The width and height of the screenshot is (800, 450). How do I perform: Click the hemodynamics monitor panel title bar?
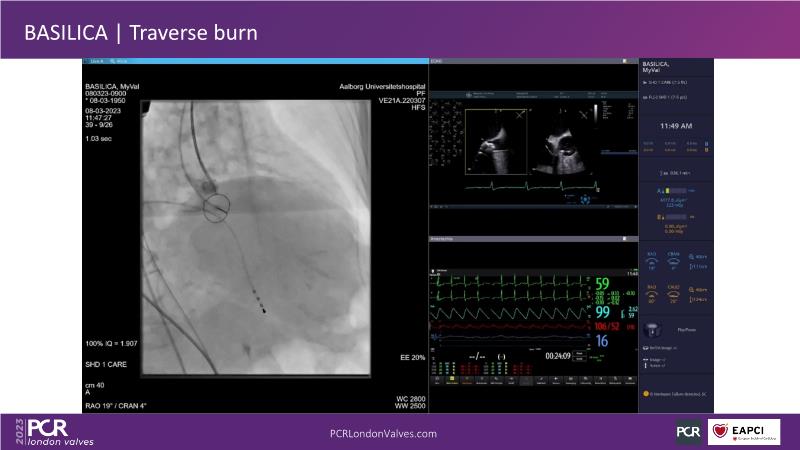point(532,241)
